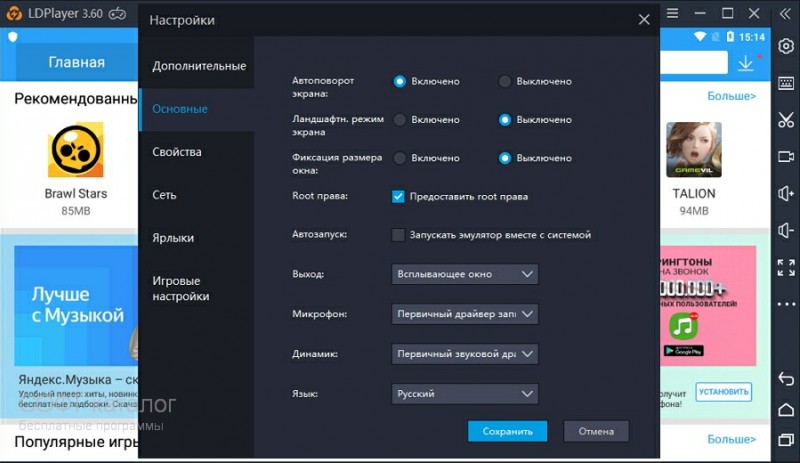Set Автоповорот экрана to Включено

pos(399,81)
